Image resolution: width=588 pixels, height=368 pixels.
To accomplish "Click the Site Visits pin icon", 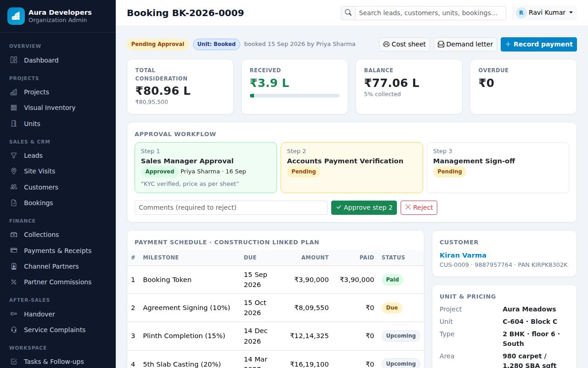I will [x=14, y=171].
